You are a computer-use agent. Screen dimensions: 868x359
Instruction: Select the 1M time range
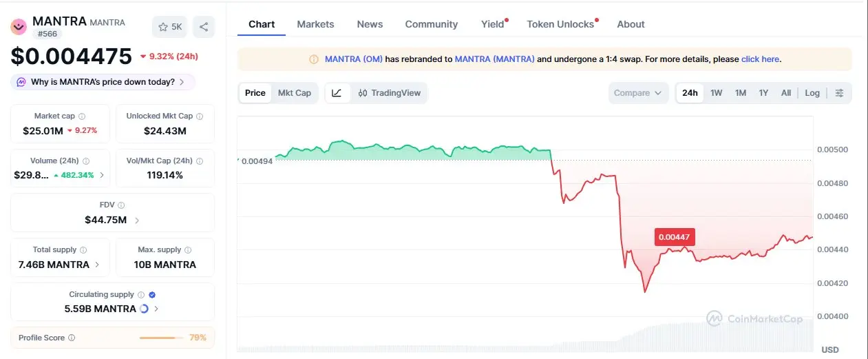tap(741, 93)
